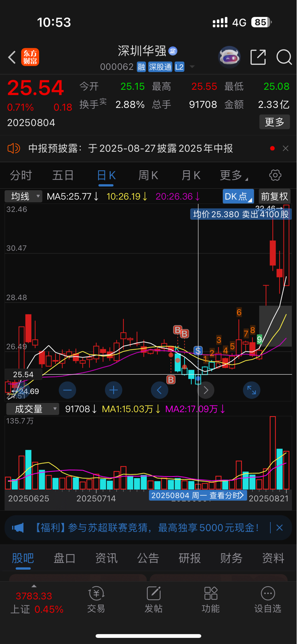Switch to the 月K tab
The height and width of the screenshot is (644, 297).
coord(191,176)
